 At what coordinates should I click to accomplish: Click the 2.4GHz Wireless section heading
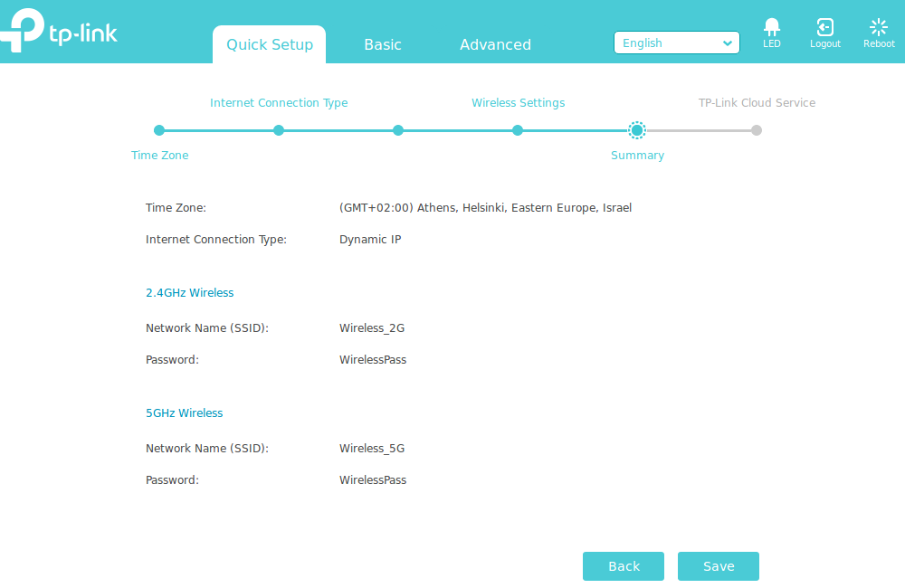click(x=190, y=293)
